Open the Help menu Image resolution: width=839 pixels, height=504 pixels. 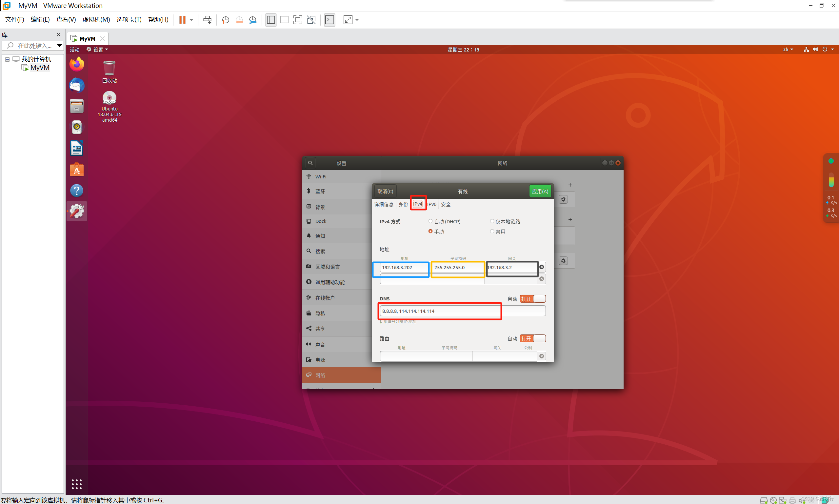pyautogui.click(x=158, y=20)
